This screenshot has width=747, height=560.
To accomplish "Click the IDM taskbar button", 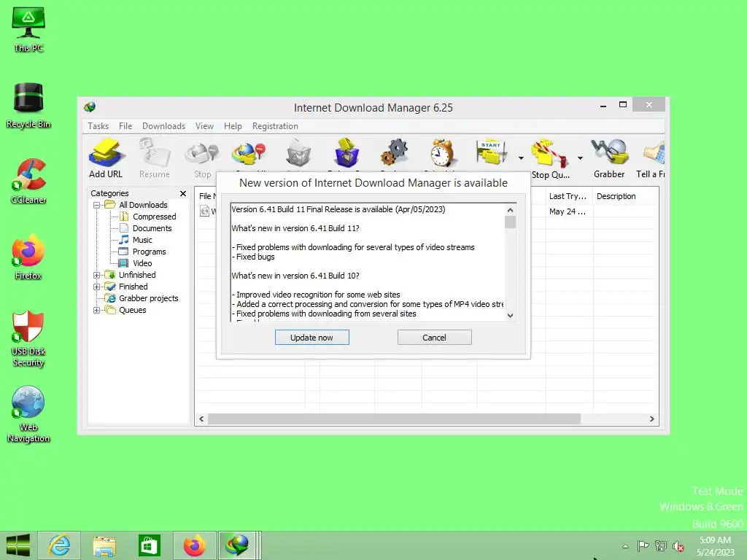I will 239,545.
